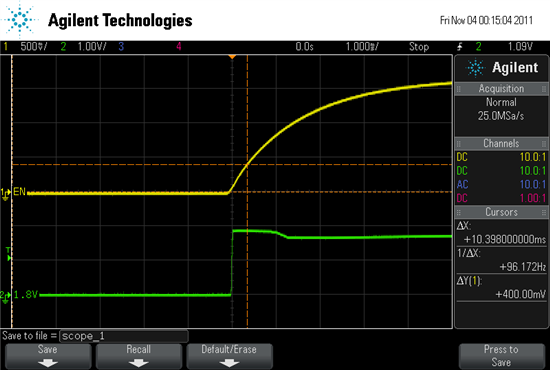Select channel 4 DC 1.00:1 row
The image size is (550, 370).
pos(501,198)
